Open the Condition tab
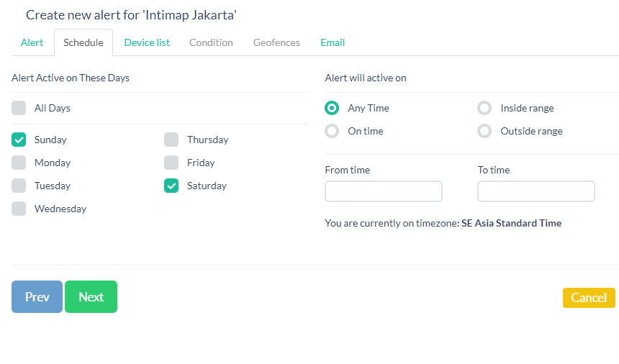The height and width of the screenshot is (364, 619). tap(211, 42)
